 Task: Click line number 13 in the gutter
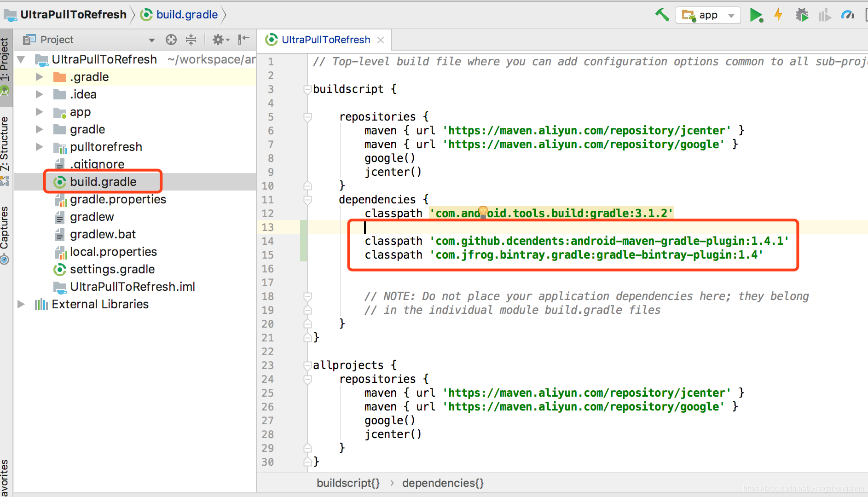tap(267, 227)
